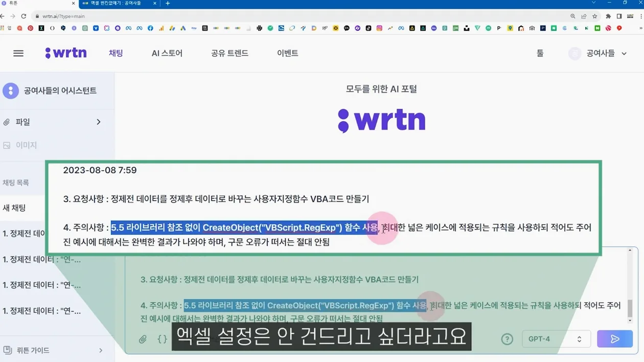Open the Google Analytics bookmark
The width and height of the screenshot is (644, 362).
(161, 28)
